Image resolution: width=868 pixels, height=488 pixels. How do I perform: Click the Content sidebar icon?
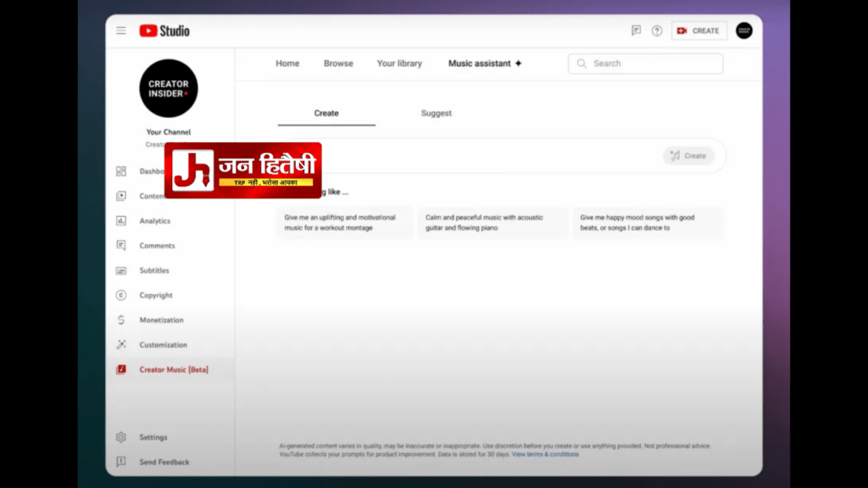121,196
